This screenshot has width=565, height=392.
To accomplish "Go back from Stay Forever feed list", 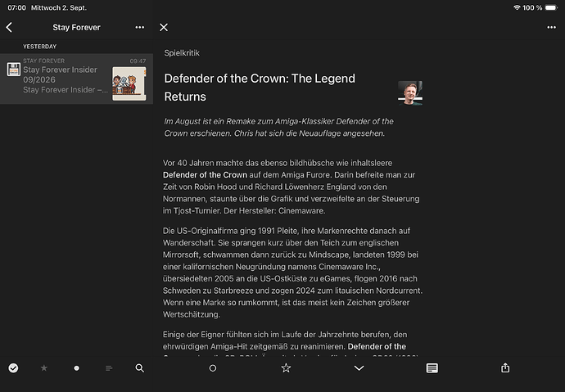I will (x=9, y=27).
